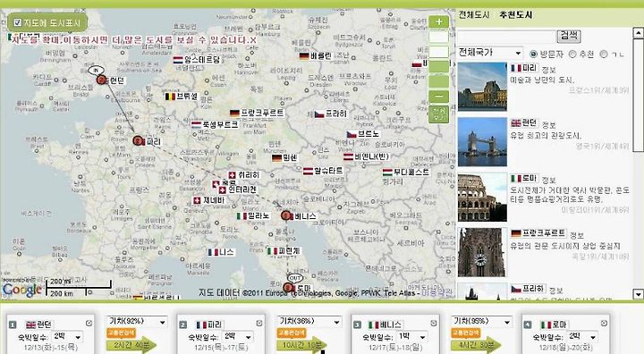Remove the 런던 itinerary card with its X

89,324
